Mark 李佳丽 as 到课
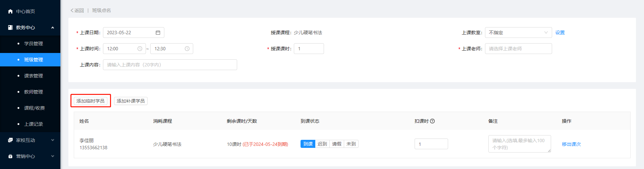This screenshot has height=169, width=644. click(308, 144)
